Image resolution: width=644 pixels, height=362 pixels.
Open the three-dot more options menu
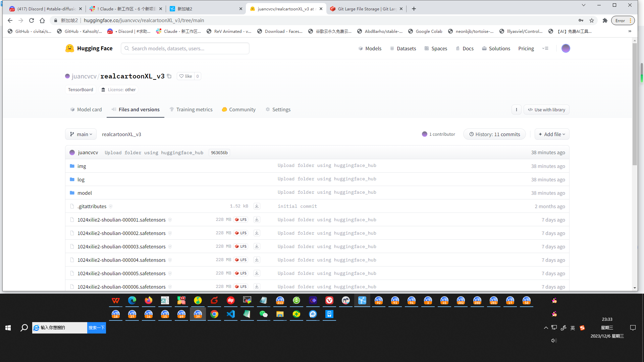pyautogui.click(x=516, y=110)
